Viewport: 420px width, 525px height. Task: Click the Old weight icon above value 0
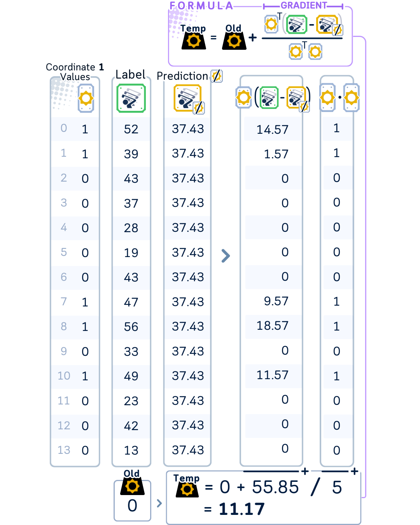coord(132,486)
